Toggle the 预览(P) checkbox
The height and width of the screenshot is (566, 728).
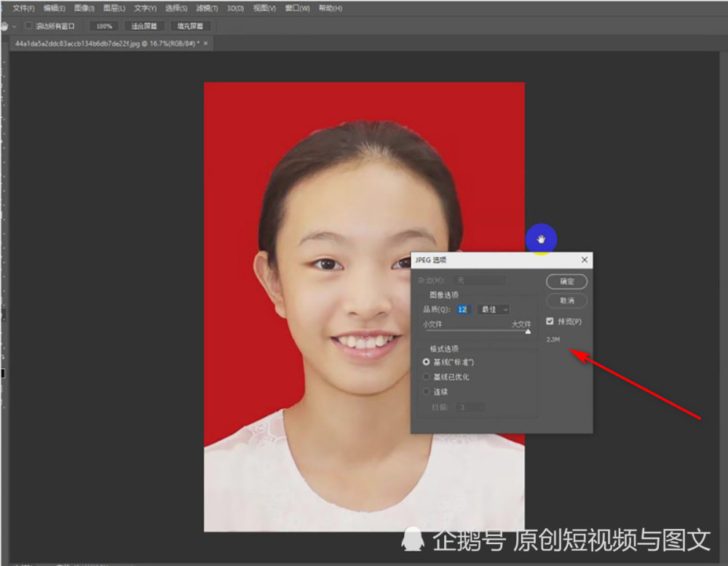tap(550, 321)
